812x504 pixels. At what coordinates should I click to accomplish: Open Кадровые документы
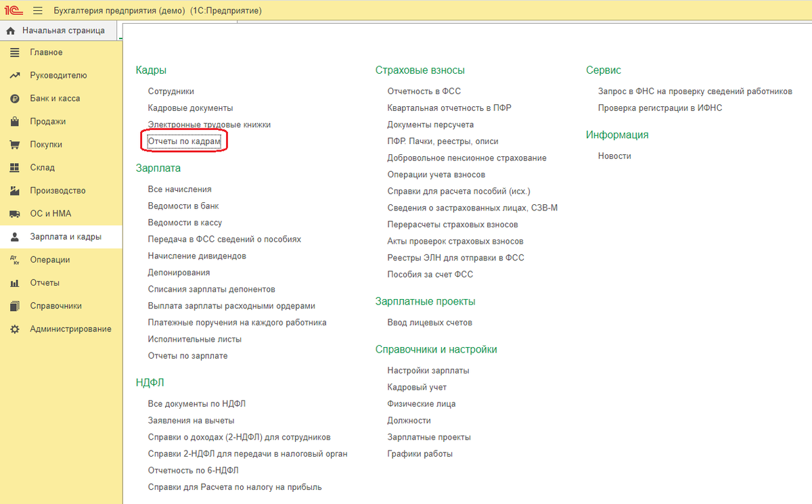(x=190, y=108)
